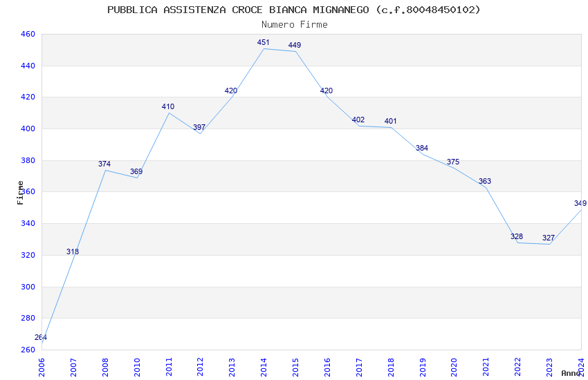
Task: Select the 449 data point label
Action: point(295,45)
